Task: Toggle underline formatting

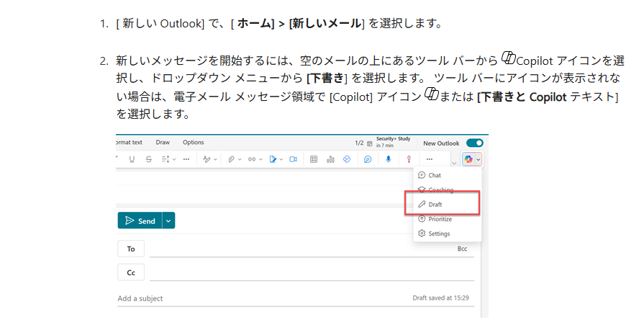Action: pyautogui.click(x=132, y=159)
